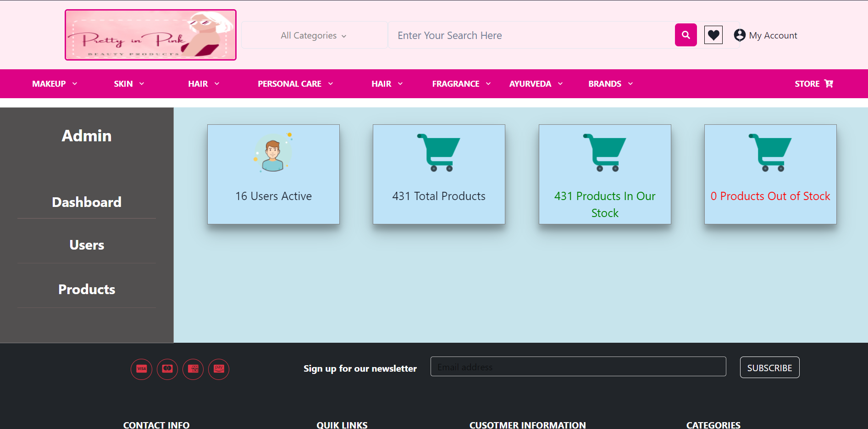Click the SUBSCRIBE button
868x429 pixels.
tap(769, 367)
